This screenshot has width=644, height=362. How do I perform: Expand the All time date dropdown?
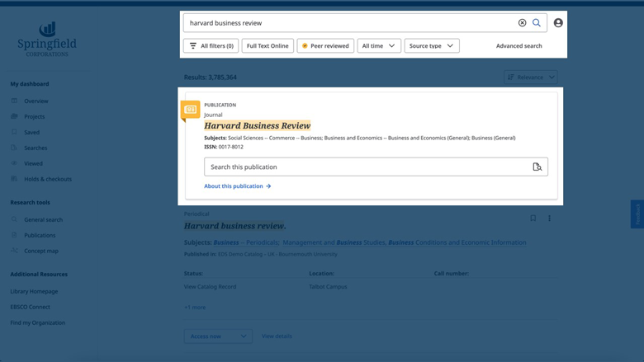click(379, 46)
